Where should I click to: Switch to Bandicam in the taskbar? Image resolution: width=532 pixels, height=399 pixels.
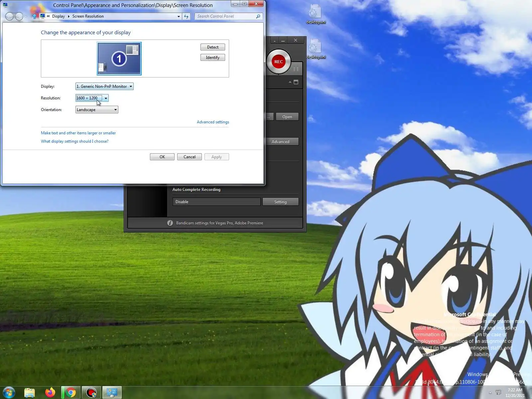click(x=91, y=392)
